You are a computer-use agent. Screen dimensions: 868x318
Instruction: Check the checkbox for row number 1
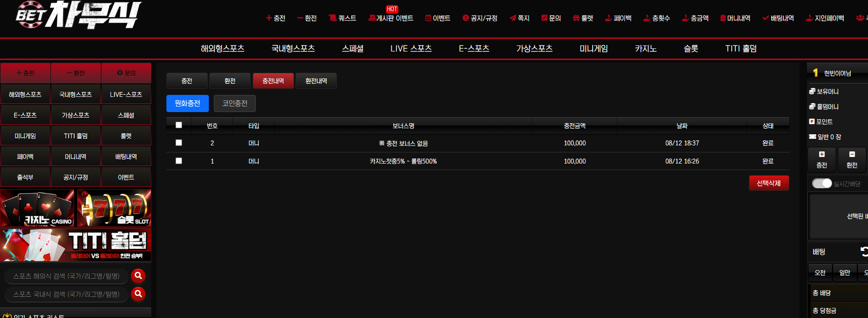tap(179, 161)
